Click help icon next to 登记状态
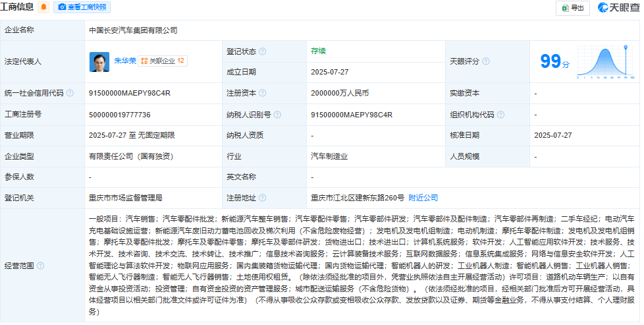The height and width of the screenshot is (325, 644). click(x=263, y=51)
